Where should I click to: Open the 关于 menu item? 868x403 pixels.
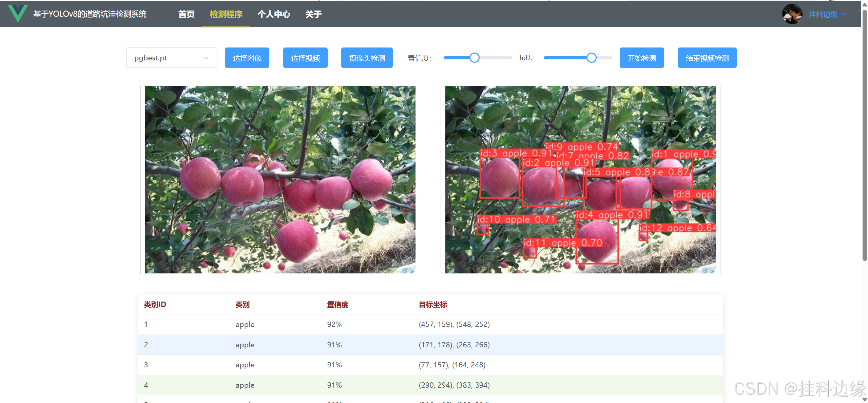point(313,14)
